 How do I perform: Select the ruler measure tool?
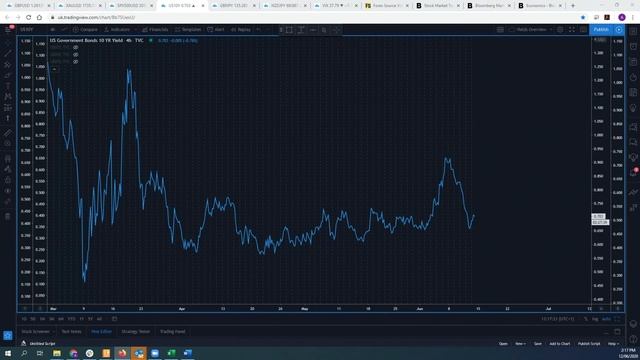click(8, 133)
